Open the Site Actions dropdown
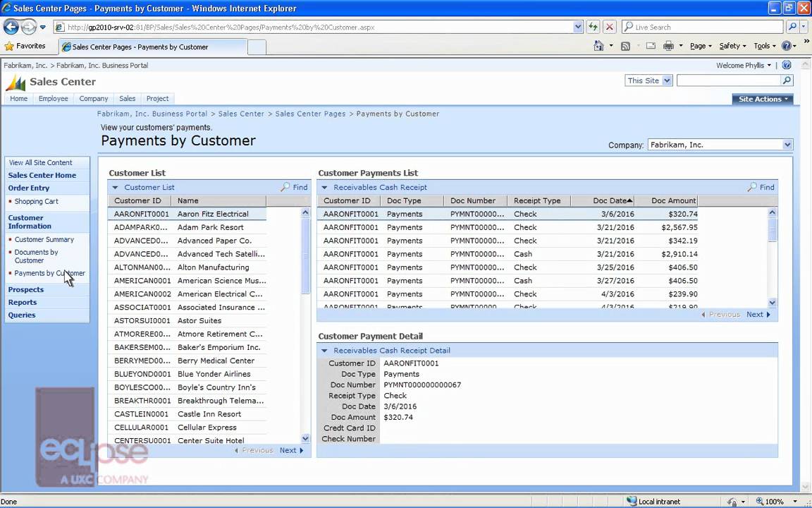Screen dimensions: 812x508 762,99
